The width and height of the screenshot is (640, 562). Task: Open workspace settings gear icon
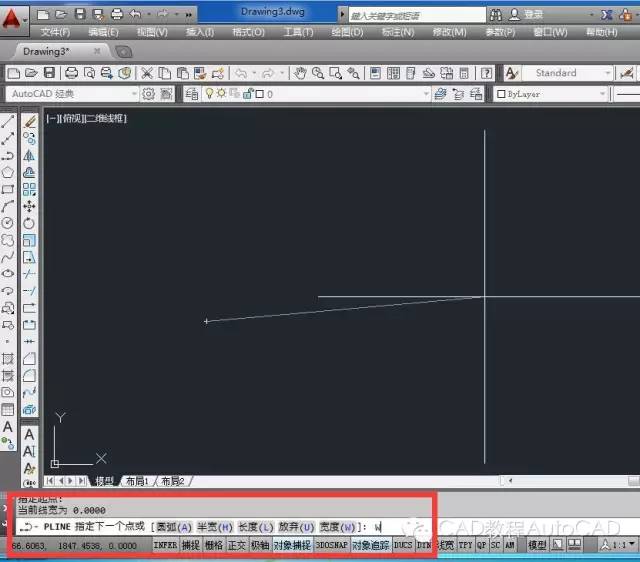point(148,94)
